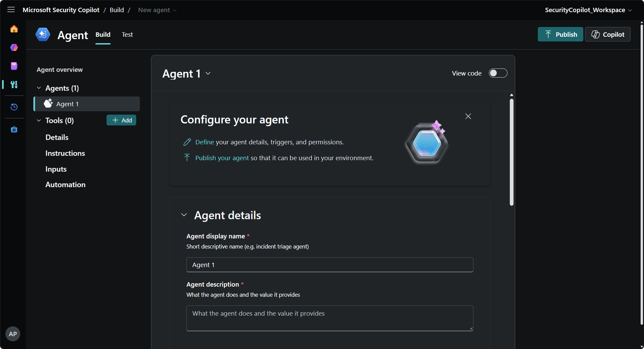Screen dimensions: 644x349
Task: Go to the Home sidebar icon
Action: [14, 29]
